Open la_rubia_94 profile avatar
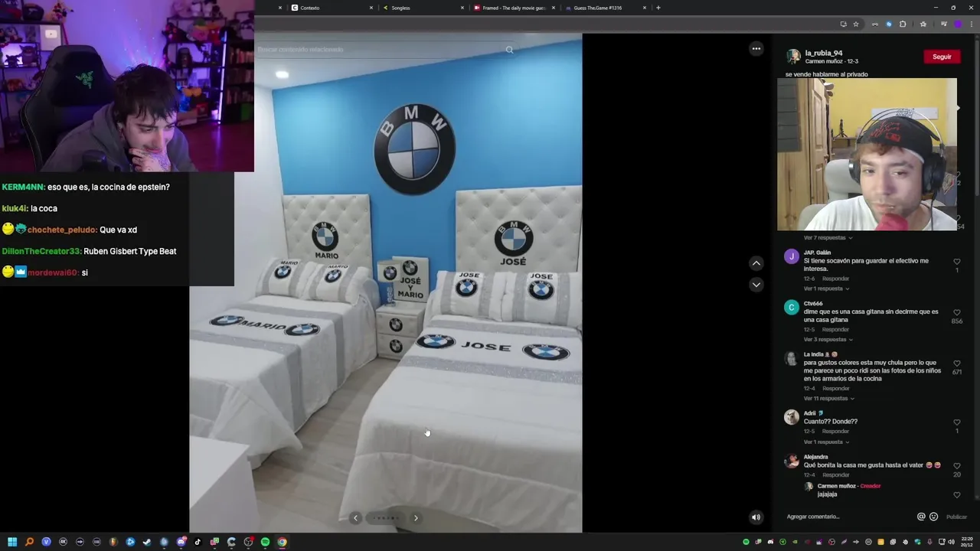 coord(793,57)
